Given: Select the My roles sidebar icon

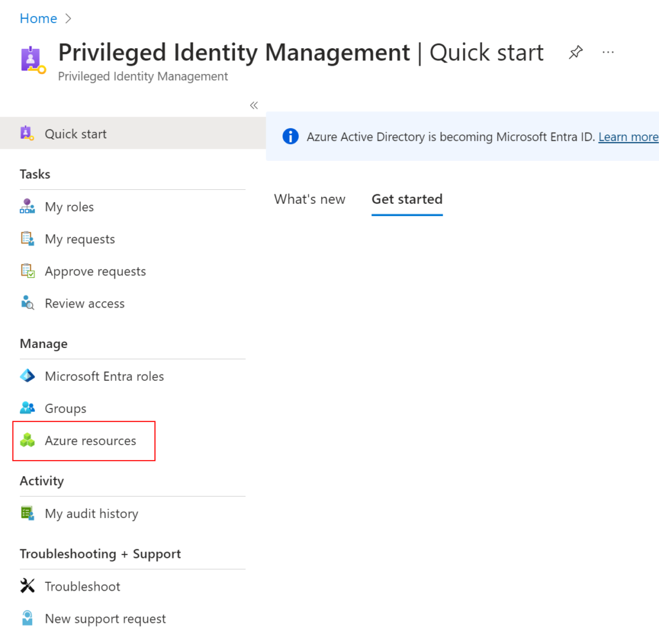Looking at the screenshot, I should click(x=28, y=207).
